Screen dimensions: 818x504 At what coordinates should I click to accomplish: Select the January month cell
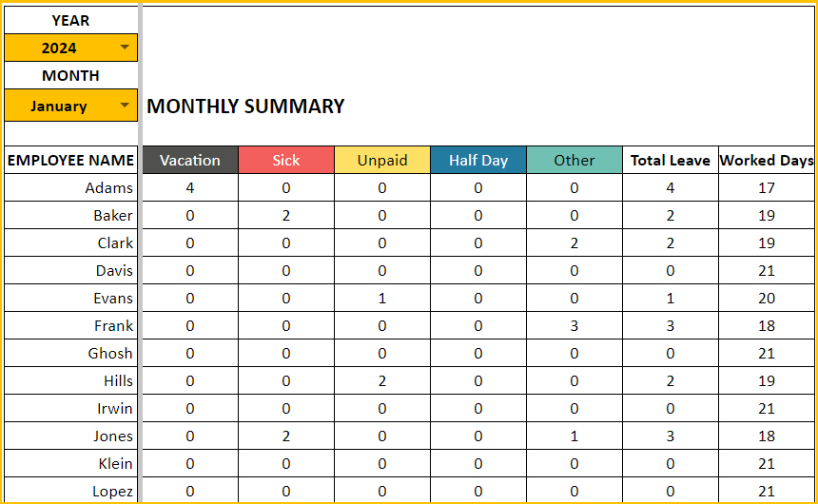[71, 106]
